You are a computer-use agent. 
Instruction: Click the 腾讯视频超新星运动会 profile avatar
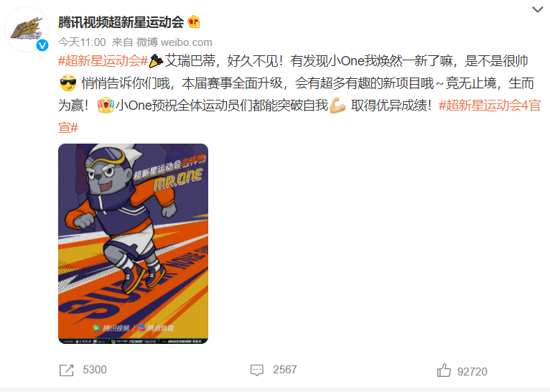(x=27, y=29)
